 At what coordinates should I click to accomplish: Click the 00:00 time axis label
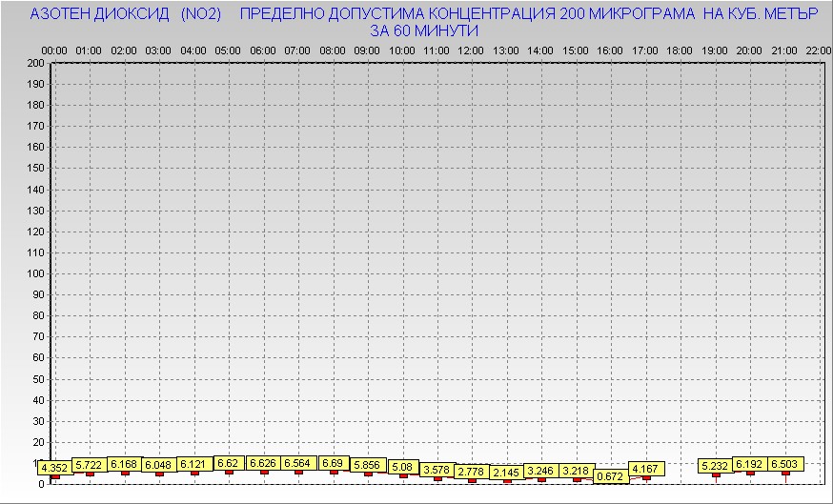tap(54, 50)
